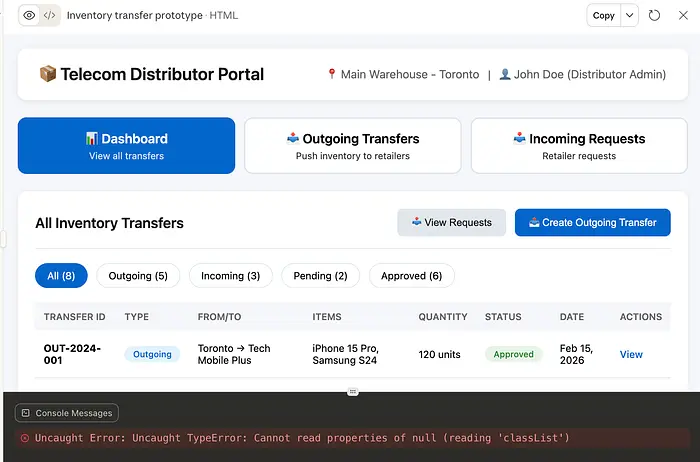Collapse the Console Messages panel
700x462 pixels.
coord(67,413)
